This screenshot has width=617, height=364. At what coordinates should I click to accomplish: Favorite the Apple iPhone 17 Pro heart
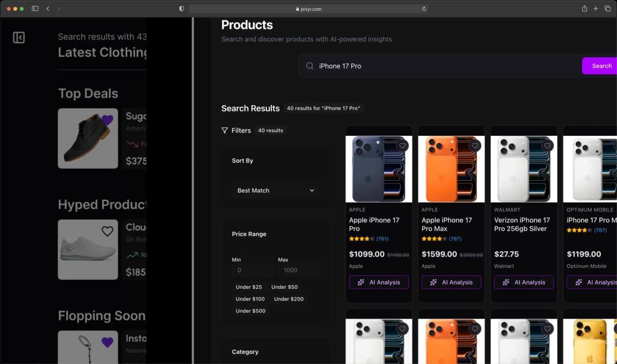(x=403, y=146)
